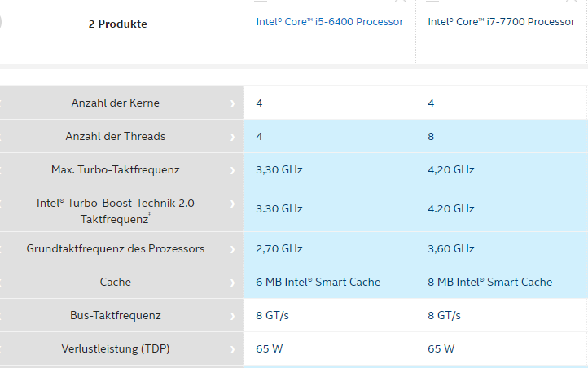Click the i5-6400 thread count value 4
588x368 pixels.
point(259,137)
